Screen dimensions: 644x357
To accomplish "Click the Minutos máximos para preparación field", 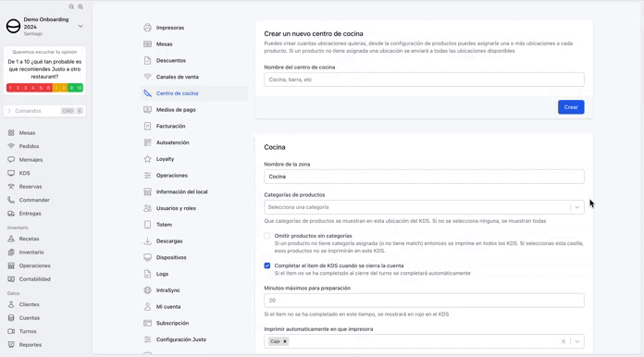I will click(424, 301).
